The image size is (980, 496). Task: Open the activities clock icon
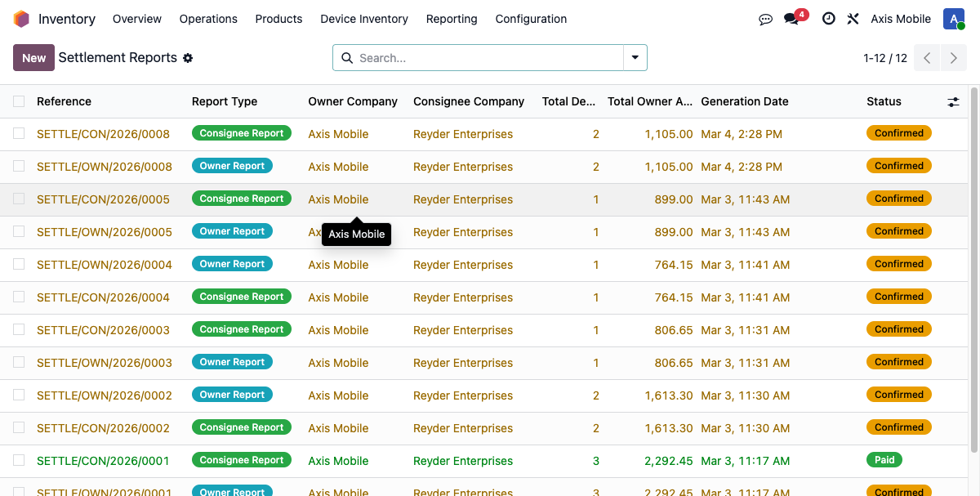[828, 19]
